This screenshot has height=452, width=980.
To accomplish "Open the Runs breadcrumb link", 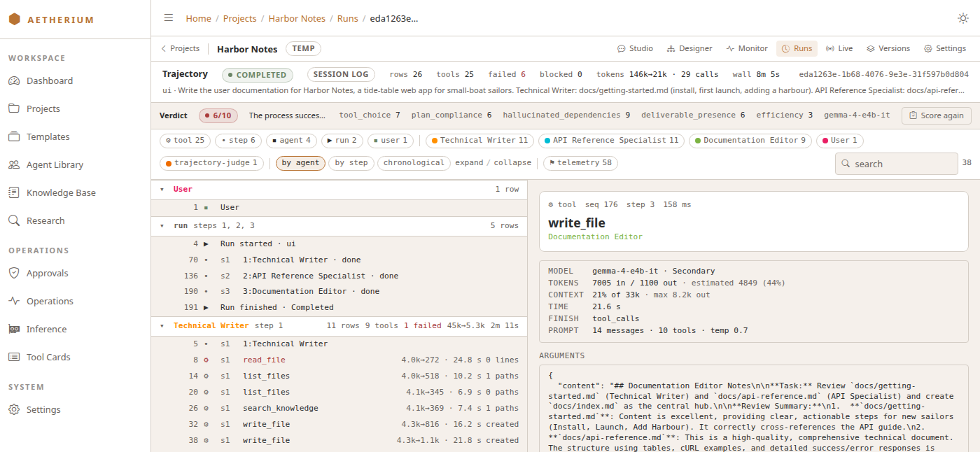I will point(347,18).
